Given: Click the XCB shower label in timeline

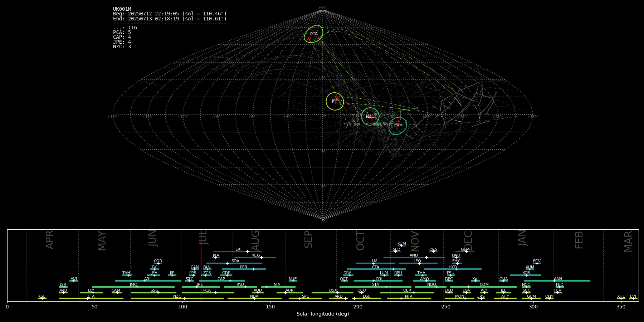Looking at the screenshot, I should pyautogui.click(x=526, y=273).
